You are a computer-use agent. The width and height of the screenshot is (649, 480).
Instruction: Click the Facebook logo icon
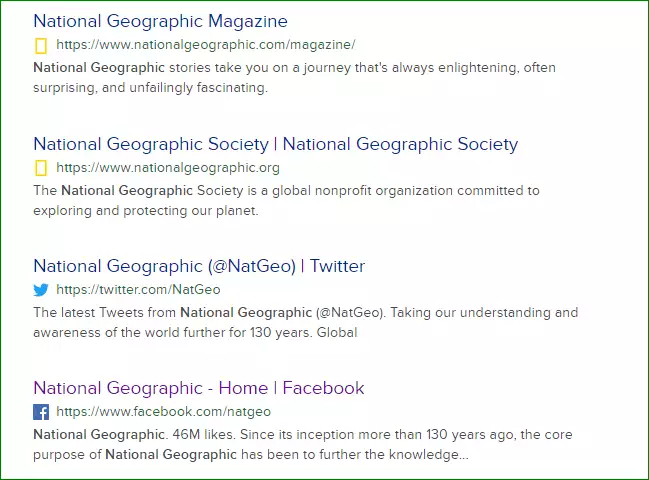tap(41, 412)
